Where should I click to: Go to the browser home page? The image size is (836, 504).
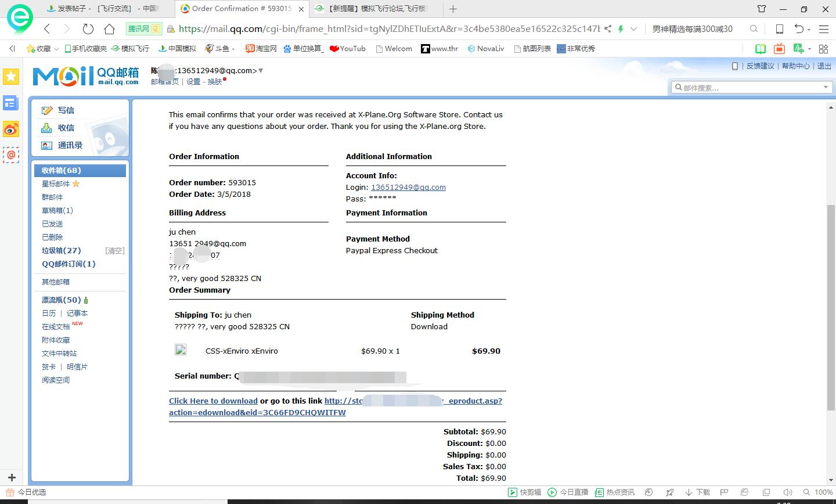[x=109, y=28]
